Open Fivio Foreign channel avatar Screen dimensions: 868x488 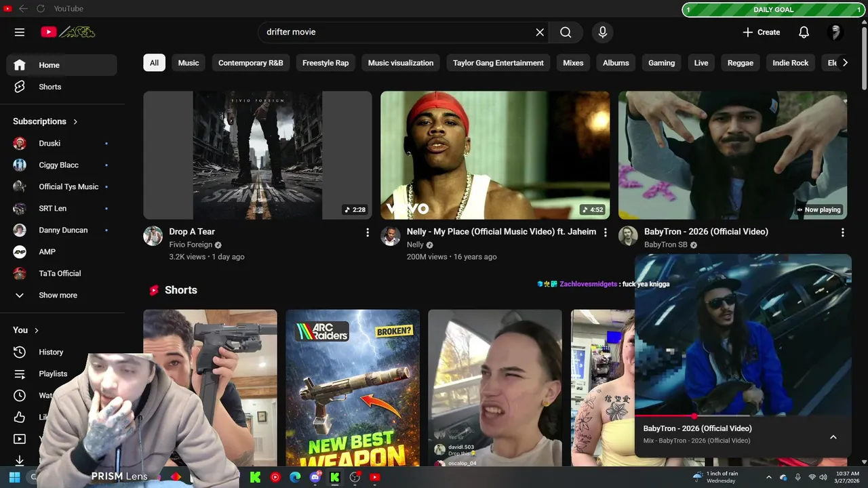tap(153, 236)
